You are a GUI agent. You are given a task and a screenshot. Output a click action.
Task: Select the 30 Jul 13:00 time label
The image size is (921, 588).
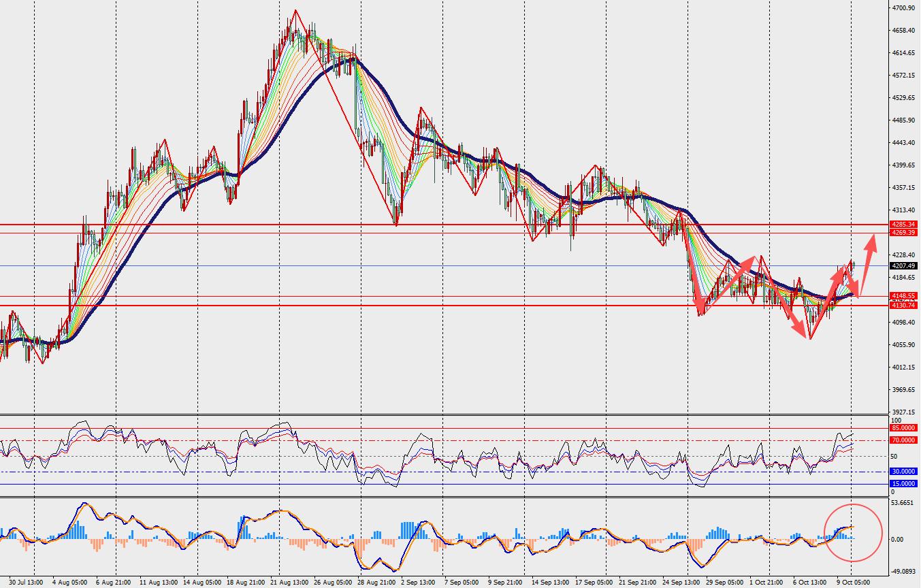[x=27, y=583]
